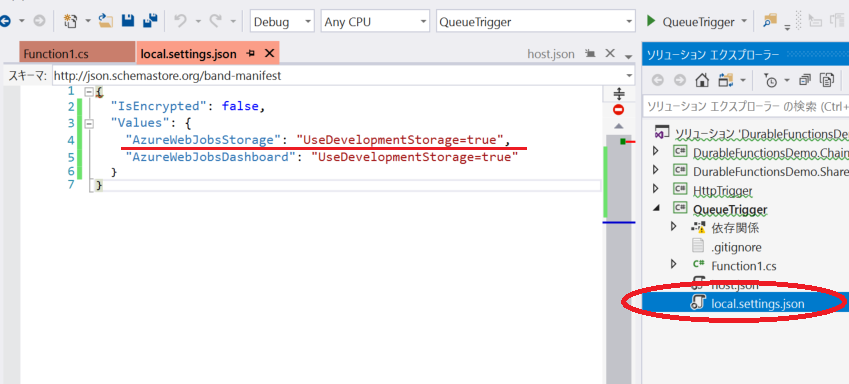Open the dropdown arrow beside QueueTrigger run button

pyautogui.click(x=743, y=22)
